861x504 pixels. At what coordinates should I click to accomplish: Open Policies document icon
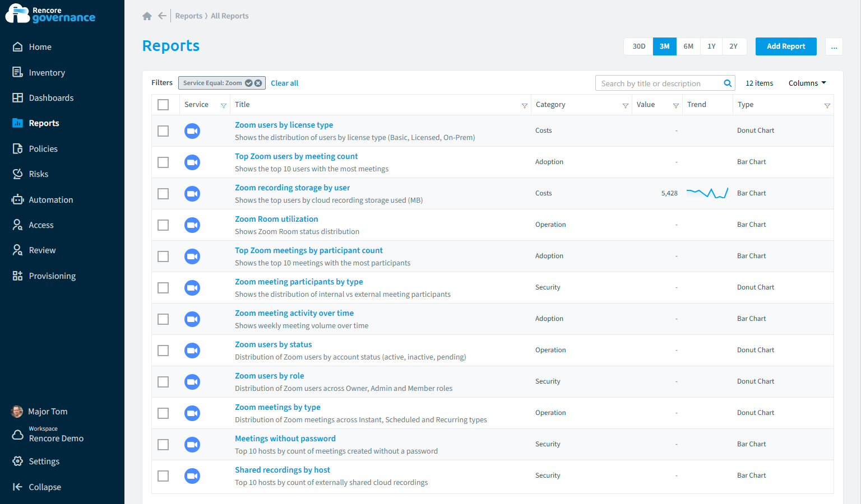(18, 148)
